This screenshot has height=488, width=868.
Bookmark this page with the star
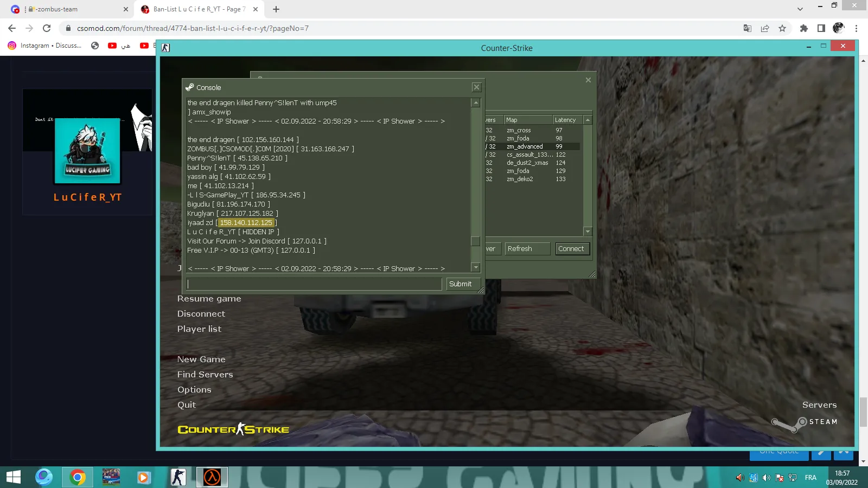782,28
